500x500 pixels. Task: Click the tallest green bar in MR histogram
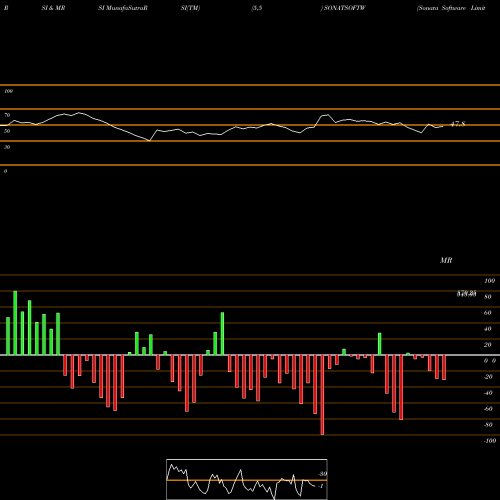click(15, 323)
